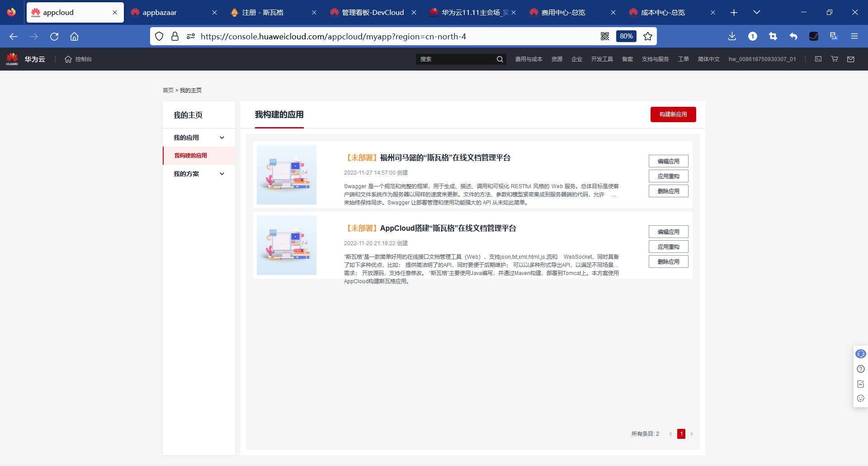868x466 pixels.
Task: Click the dark square extension icon
Action: tap(814, 37)
